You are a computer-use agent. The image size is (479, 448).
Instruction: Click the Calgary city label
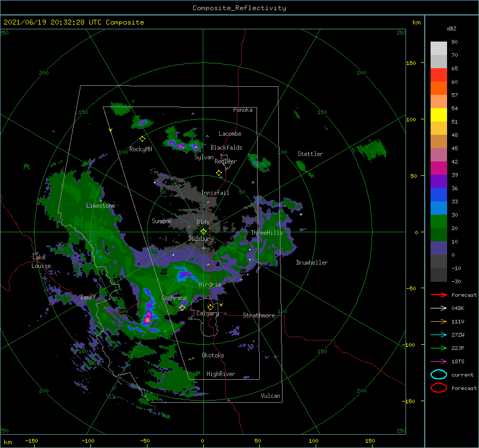tap(208, 313)
